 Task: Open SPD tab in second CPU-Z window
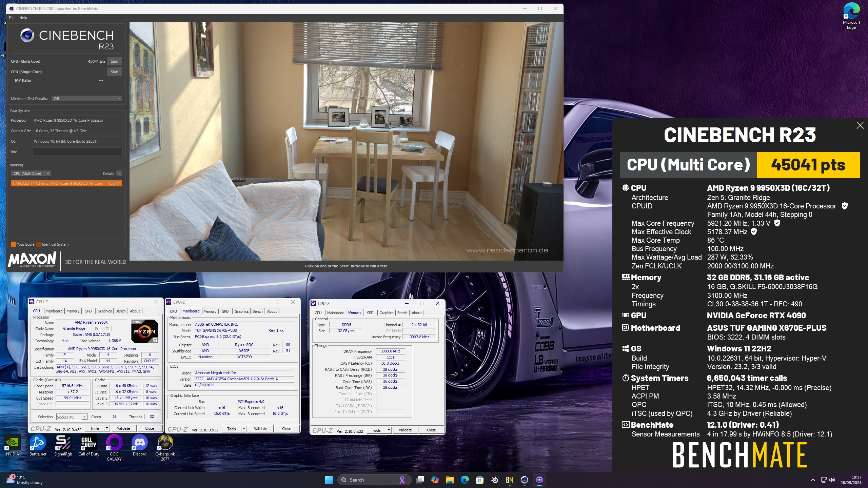tap(225, 311)
